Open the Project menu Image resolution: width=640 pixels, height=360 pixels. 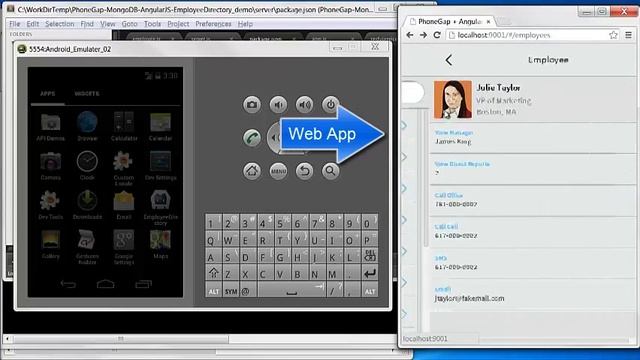[178, 24]
